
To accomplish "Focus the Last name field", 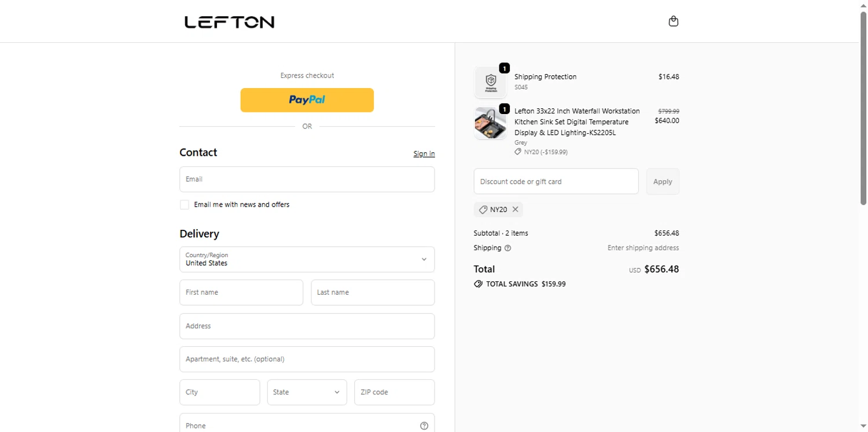I will coord(373,292).
